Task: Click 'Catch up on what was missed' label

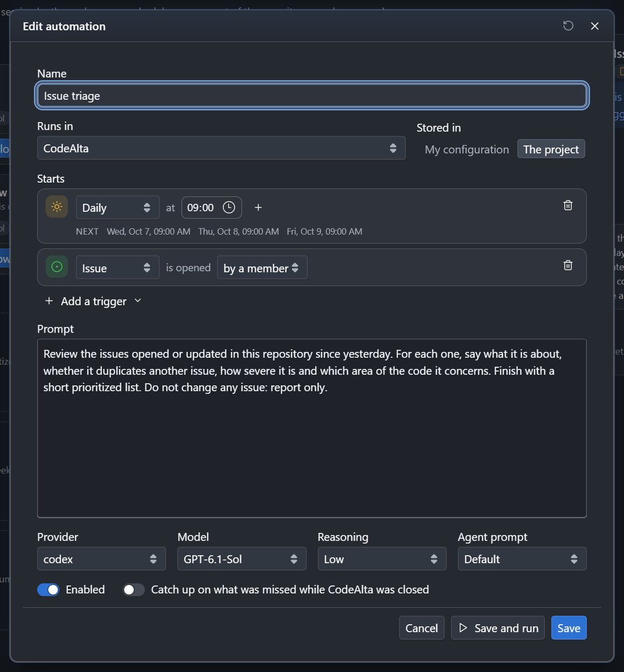Action: tap(290, 590)
